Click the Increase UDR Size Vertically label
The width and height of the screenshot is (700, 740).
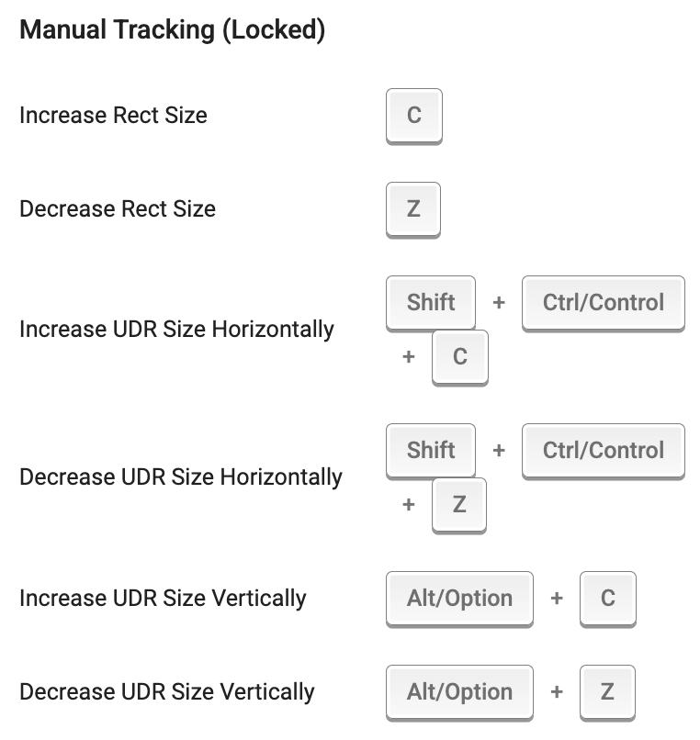[x=163, y=599]
